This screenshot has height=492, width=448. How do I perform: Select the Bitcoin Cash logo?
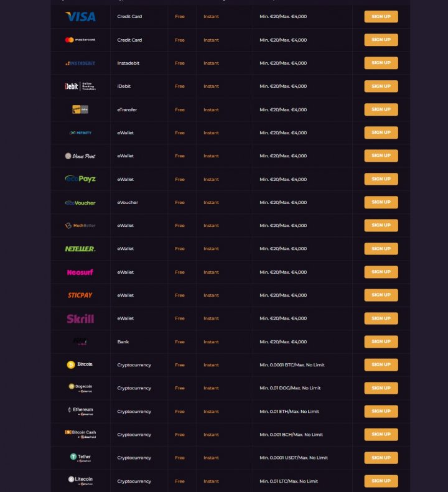(80, 434)
